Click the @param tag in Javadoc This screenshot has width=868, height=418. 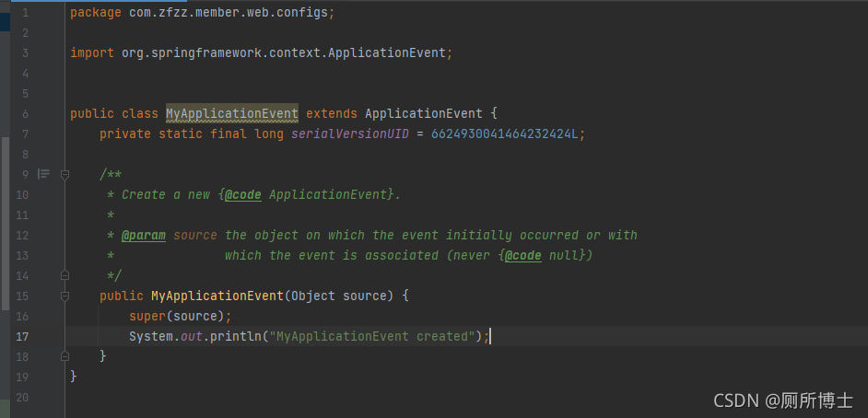(x=144, y=236)
